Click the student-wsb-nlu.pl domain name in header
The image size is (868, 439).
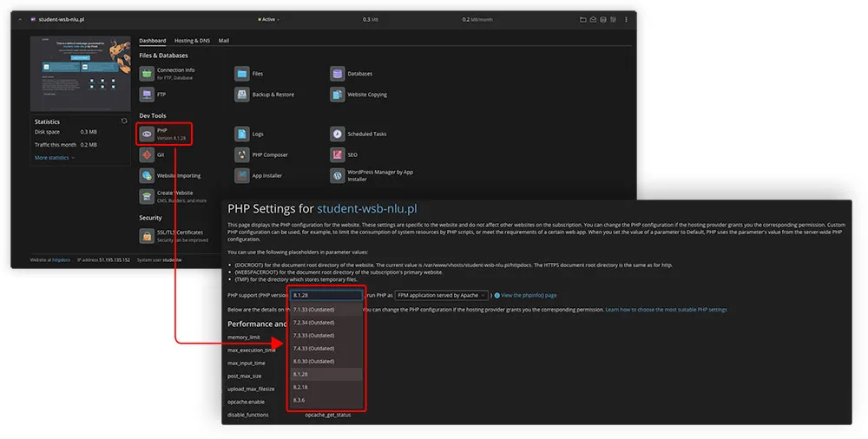point(61,19)
